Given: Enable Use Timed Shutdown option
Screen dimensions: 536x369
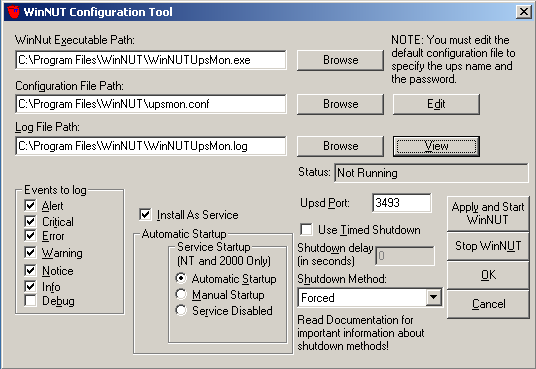Looking at the screenshot, I should [x=306, y=229].
